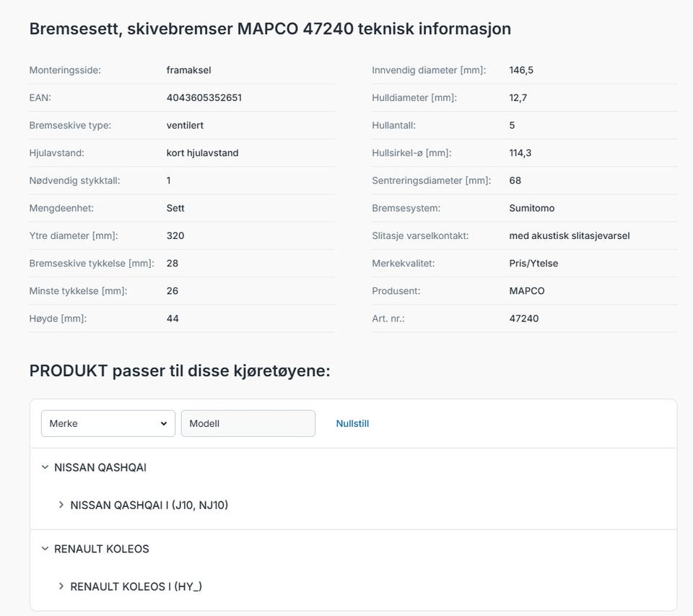Open the NISSAN QASHQAI I (J10, NJ10) entry

coord(149,505)
